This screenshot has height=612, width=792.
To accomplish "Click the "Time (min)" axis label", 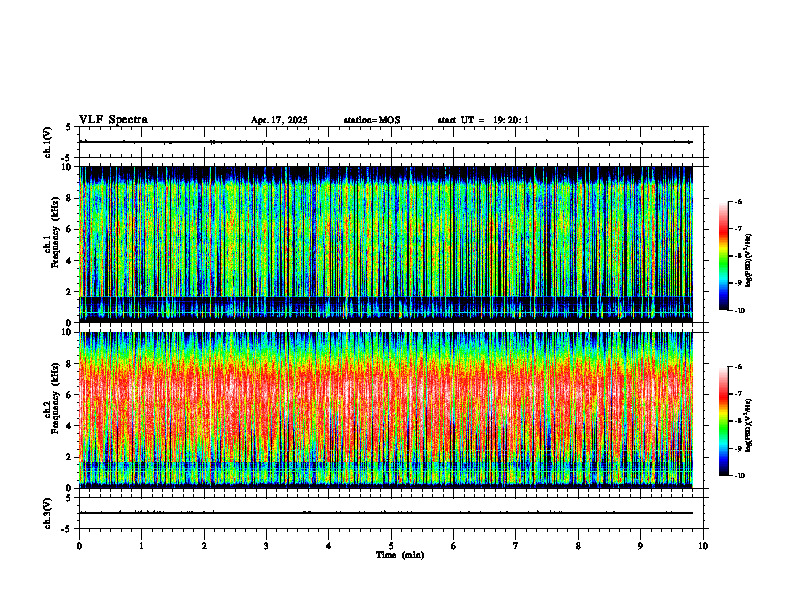I will click(x=400, y=555).
